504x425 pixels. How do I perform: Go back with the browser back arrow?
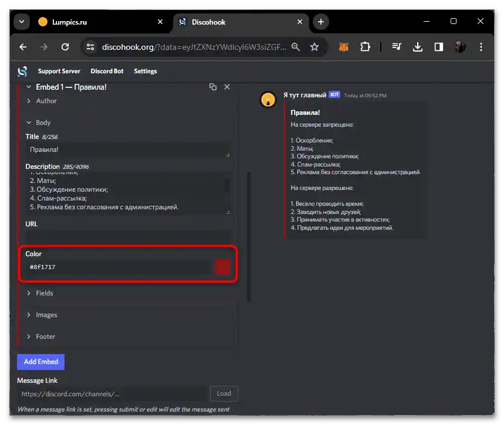[x=23, y=47]
